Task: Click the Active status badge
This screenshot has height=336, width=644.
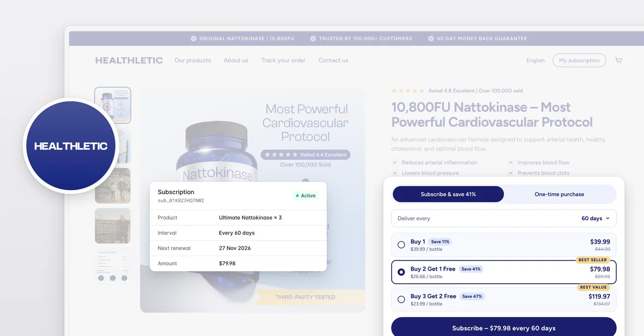Action: click(306, 196)
